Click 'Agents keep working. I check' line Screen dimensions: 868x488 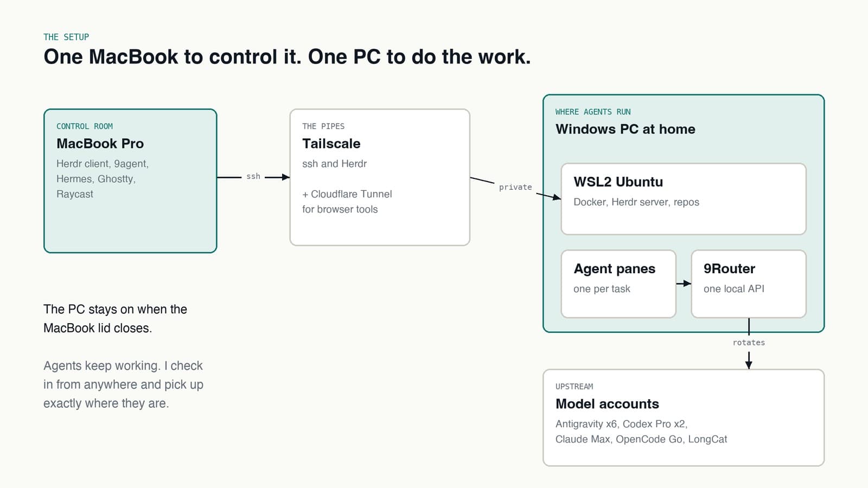point(123,366)
